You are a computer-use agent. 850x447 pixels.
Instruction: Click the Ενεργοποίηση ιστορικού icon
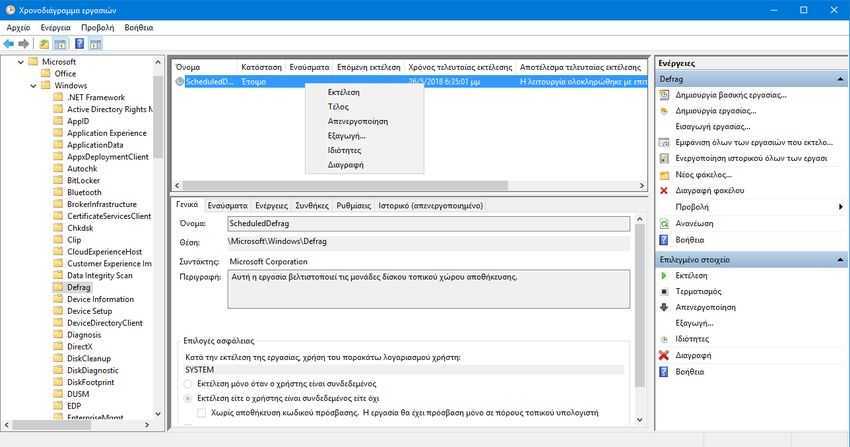664,158
